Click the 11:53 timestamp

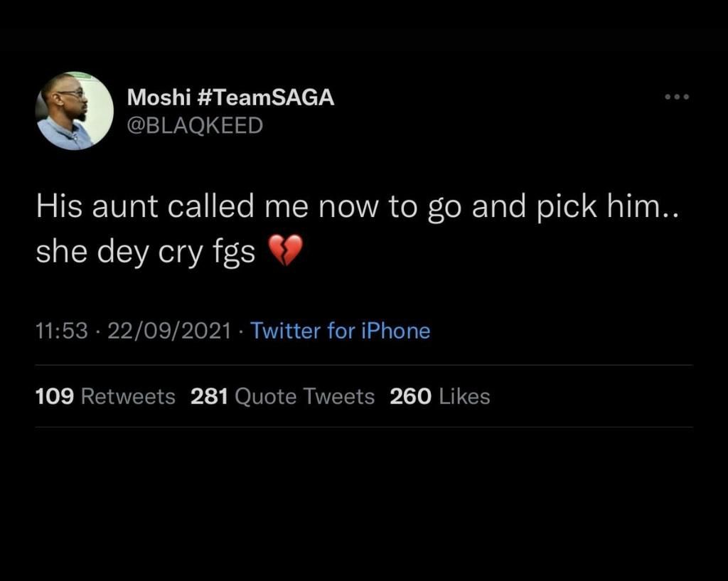62,331
